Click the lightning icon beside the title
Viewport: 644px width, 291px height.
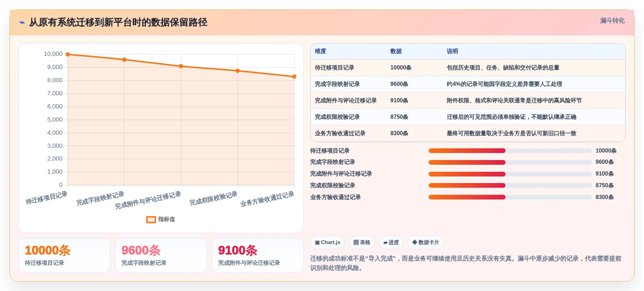point(22,23)
